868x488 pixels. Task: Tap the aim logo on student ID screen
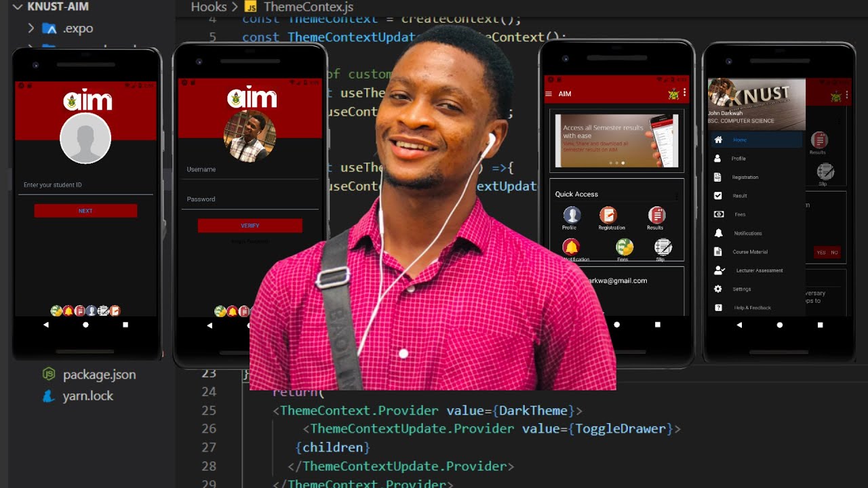[87, 100]
